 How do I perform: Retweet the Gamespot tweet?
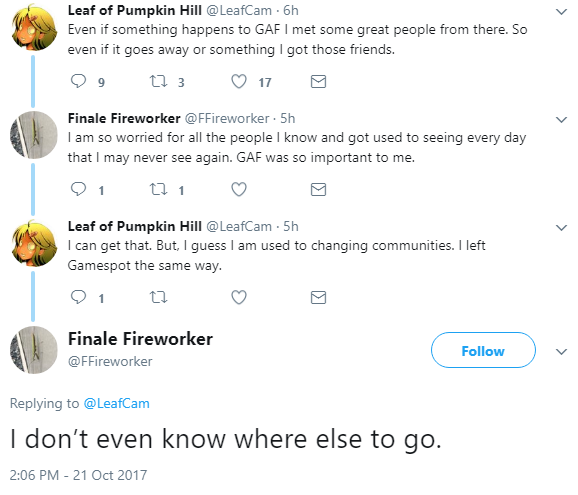[159, 297]
